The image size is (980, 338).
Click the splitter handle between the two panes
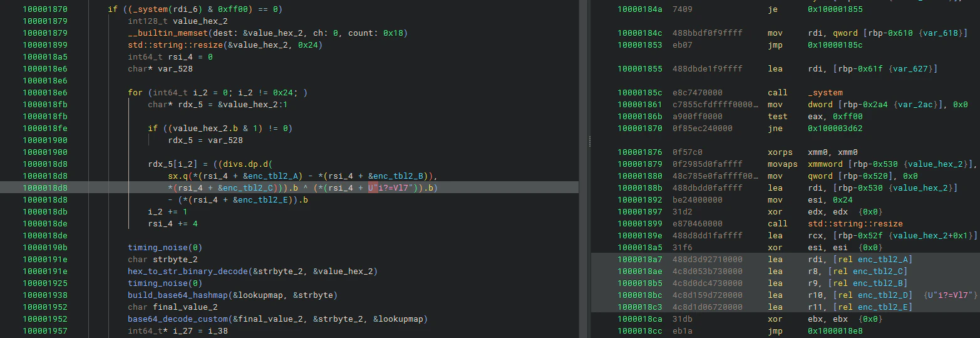tap(589, 142)
